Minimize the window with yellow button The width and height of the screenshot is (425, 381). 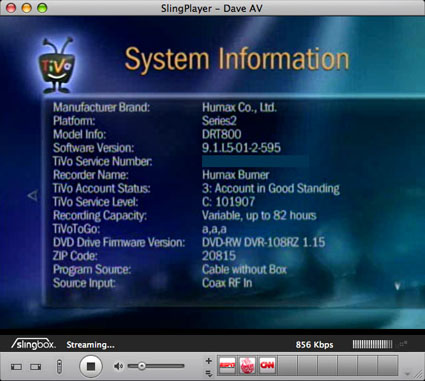27,8
